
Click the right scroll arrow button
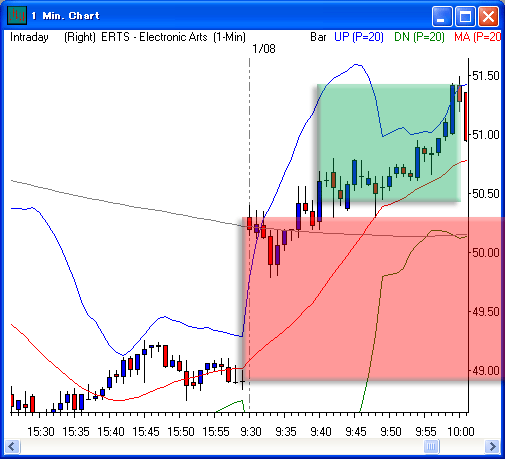click(492, 446)
